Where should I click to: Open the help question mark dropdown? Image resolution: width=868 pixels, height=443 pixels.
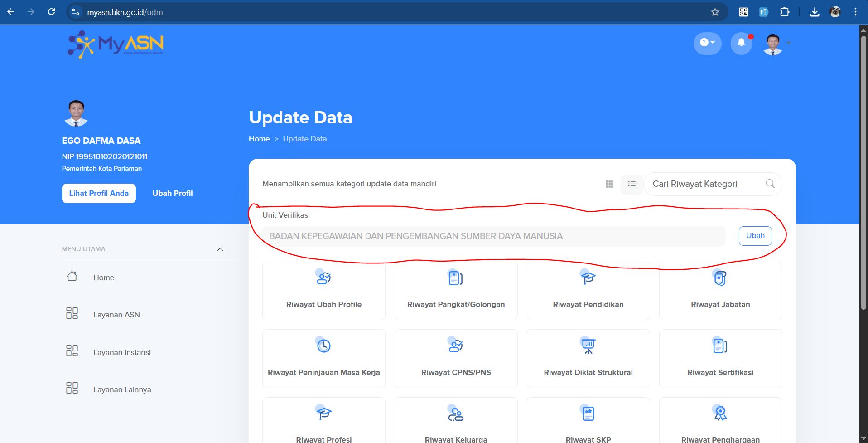[x=707, y=43]
